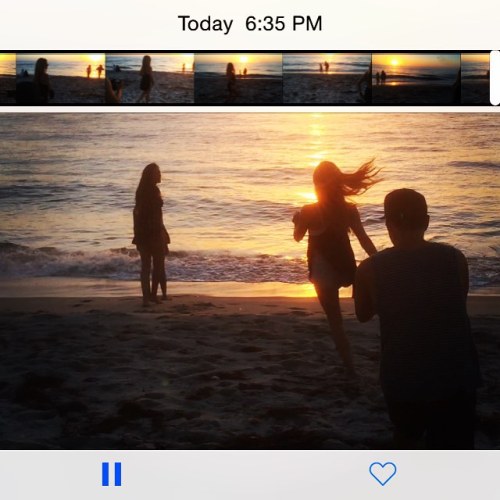The image size is (500, 500).
Task: Select the filmstrip frame with a woman in a dress and a crouching photographer
Action: tap(150, 79)
